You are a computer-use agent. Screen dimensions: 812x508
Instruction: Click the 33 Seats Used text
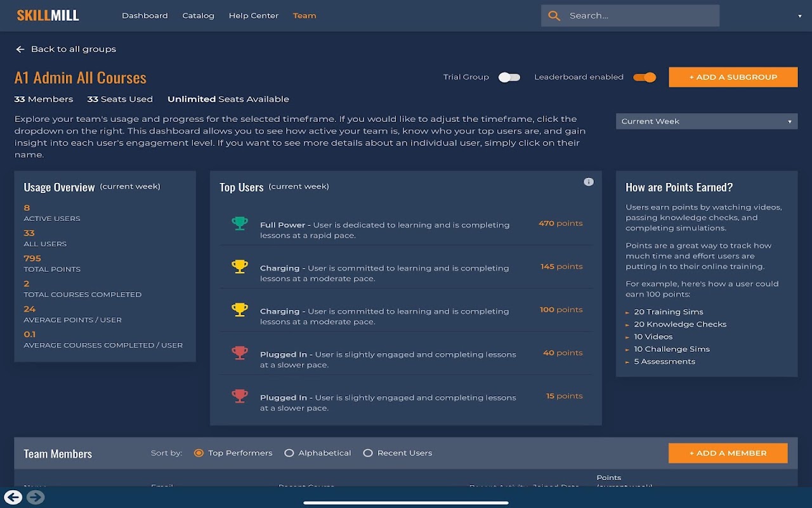120,99
